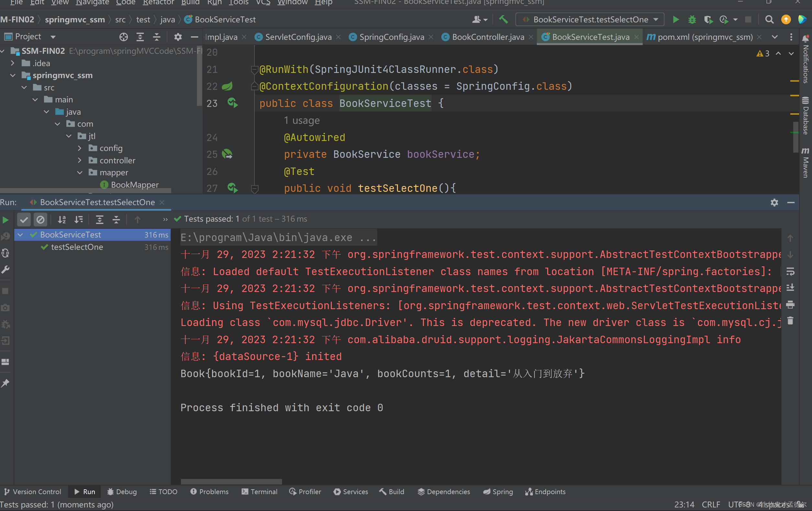
Task: Toggle Show Ignored tests button
Action: 40,220
